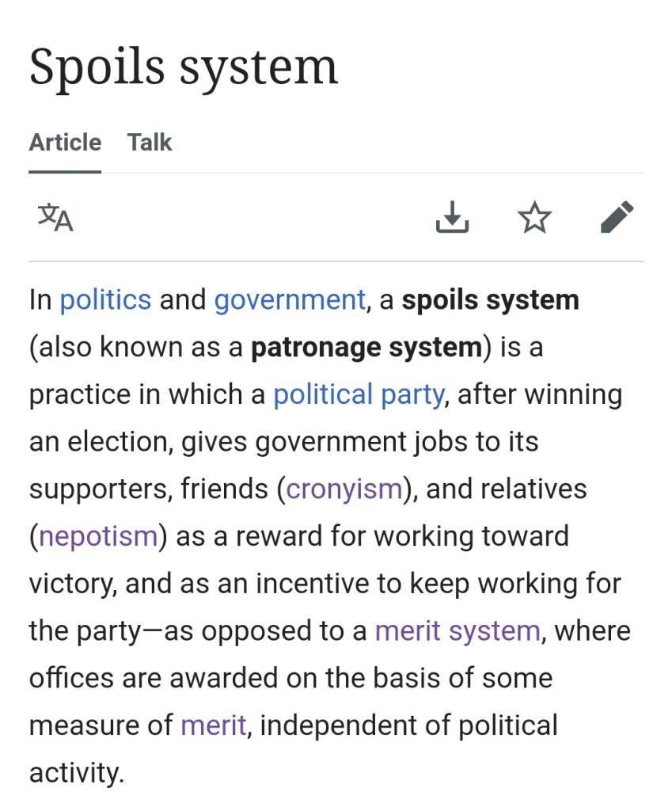
Task: Click the 'Spoils system' page heading
Action: [x=184, y=67]
